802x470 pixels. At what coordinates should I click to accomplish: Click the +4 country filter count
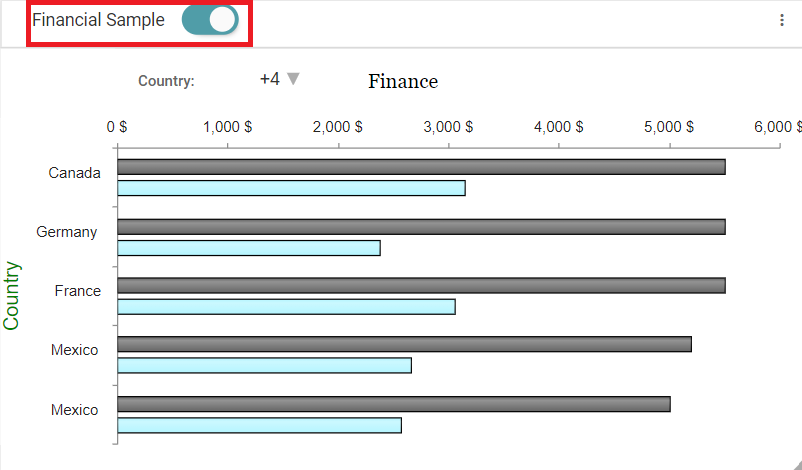point(269,79)
